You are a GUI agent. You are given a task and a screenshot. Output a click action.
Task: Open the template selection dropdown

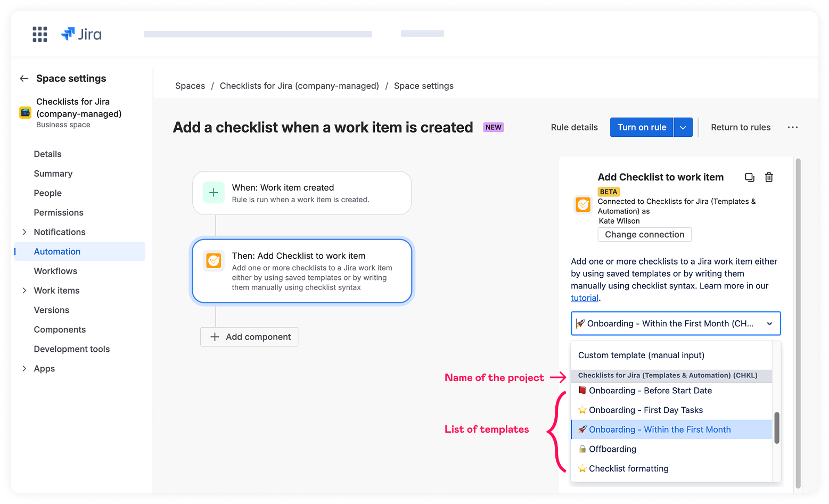[x=675, y=324]
